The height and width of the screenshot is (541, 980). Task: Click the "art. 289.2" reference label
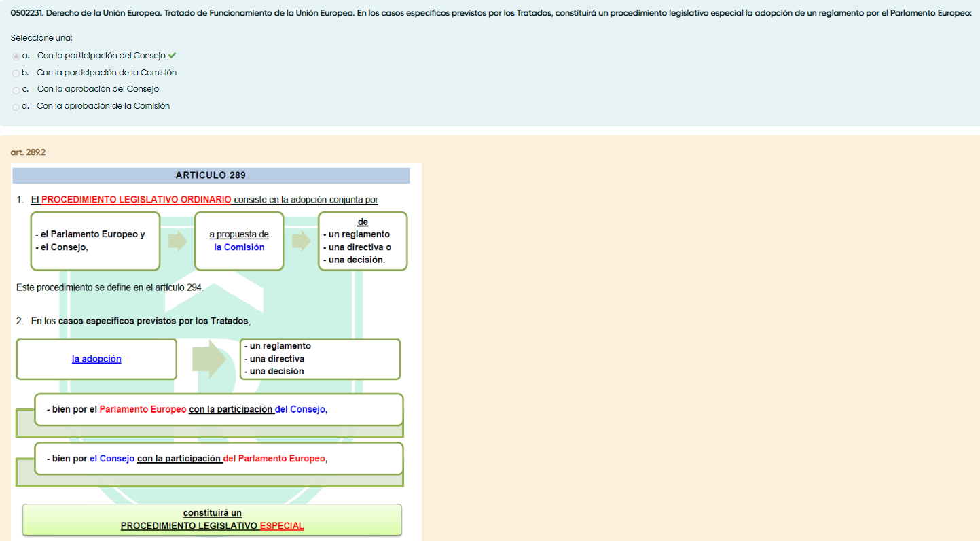pos(28,152)
